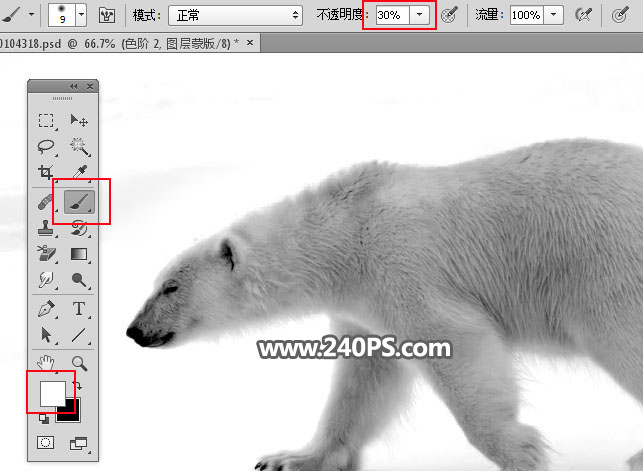Expand the opacity 30% dropdown arrow
Screen dimensions: 643x471
pos(419,15)
